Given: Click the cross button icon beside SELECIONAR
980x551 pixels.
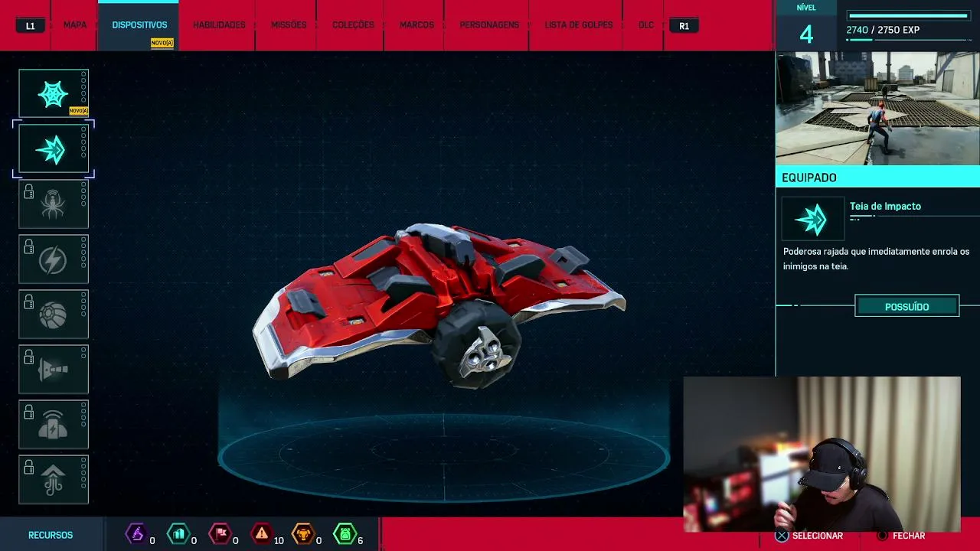Looking at the screenshot, I should [x=782, y=536].
